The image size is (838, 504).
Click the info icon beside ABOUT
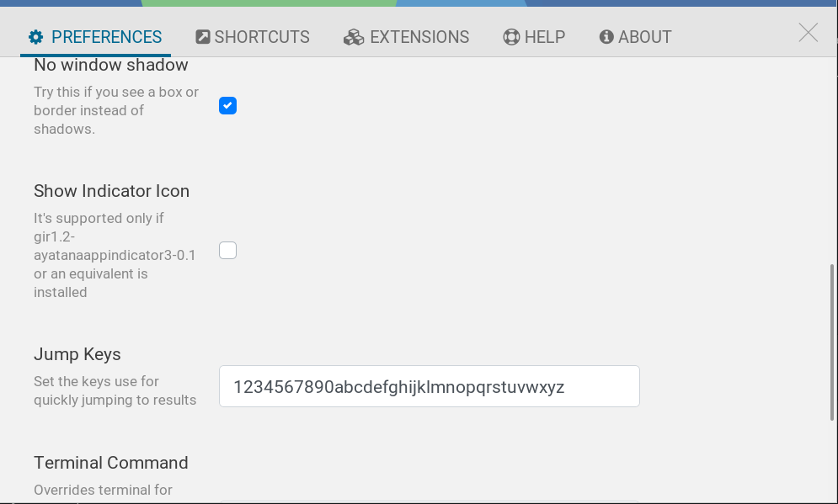point(606,37)
